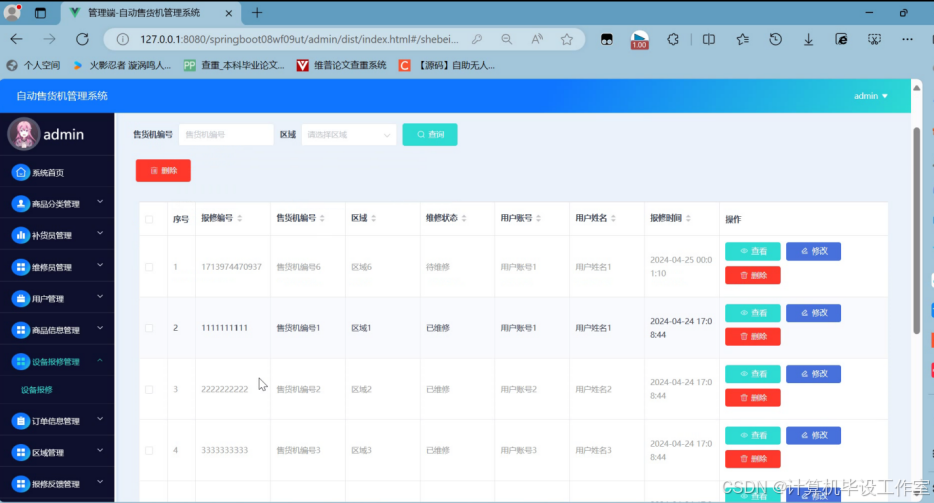Click the red batch 删除 button above table
The width and height of the screenshot is (934, 503).
coord(163,170)
